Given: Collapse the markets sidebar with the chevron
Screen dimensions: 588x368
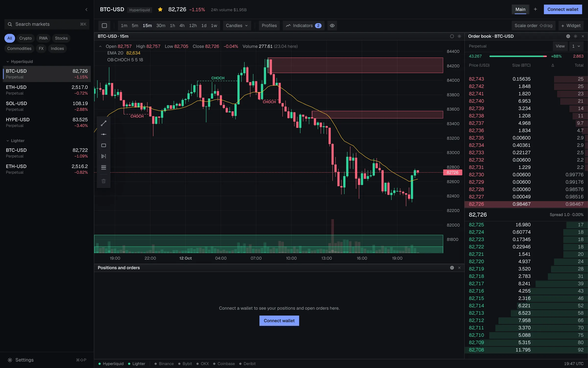Looking at the screenshot, I should (86, 10).
